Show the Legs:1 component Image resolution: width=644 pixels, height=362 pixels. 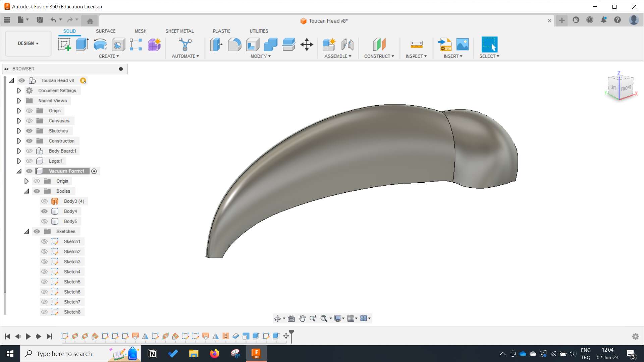[30, 161]
